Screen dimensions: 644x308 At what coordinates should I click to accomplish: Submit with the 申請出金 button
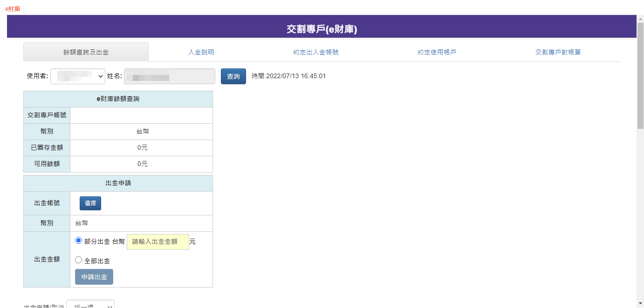94,277
